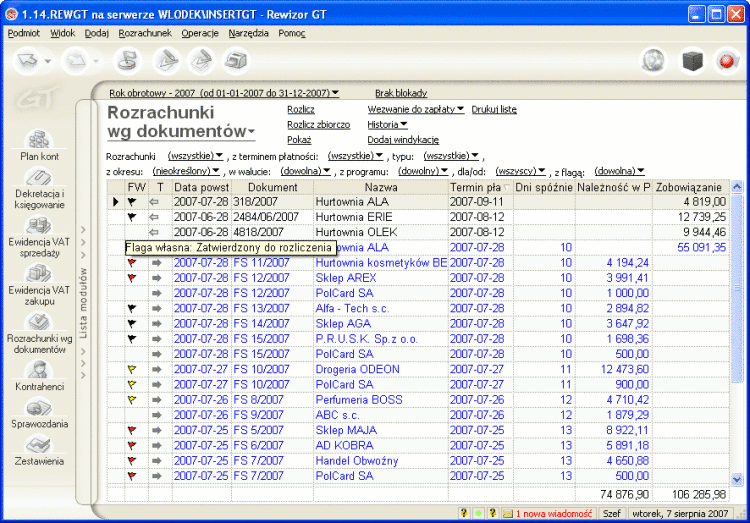Open the Sprawozdania module
This screenshot has height=523, width=750.
coord(40,416)
